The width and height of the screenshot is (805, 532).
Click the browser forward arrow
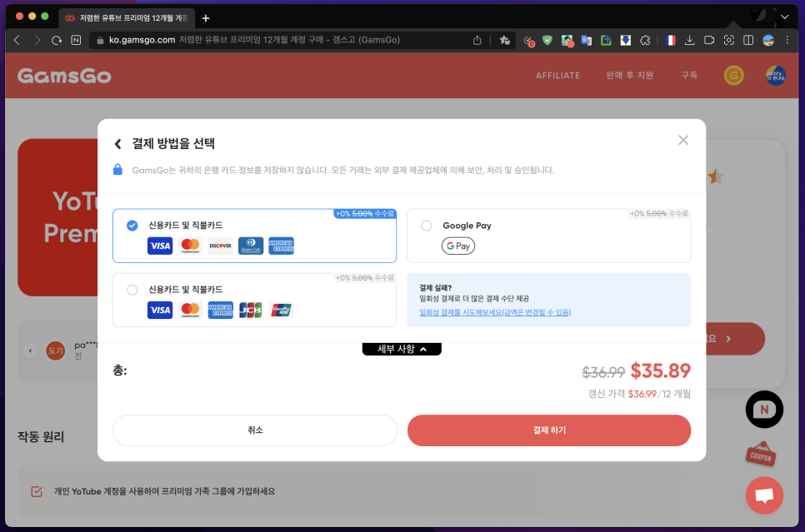point(37,40)
